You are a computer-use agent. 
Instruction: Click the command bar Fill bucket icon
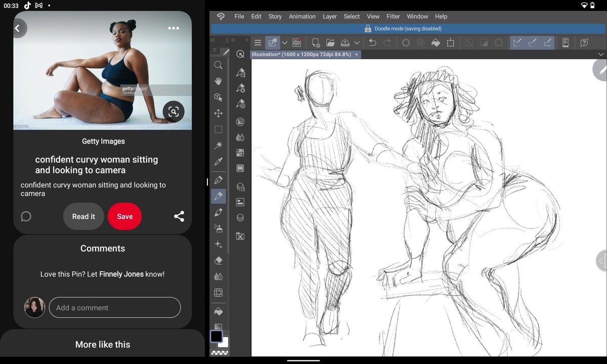(436, 43)
